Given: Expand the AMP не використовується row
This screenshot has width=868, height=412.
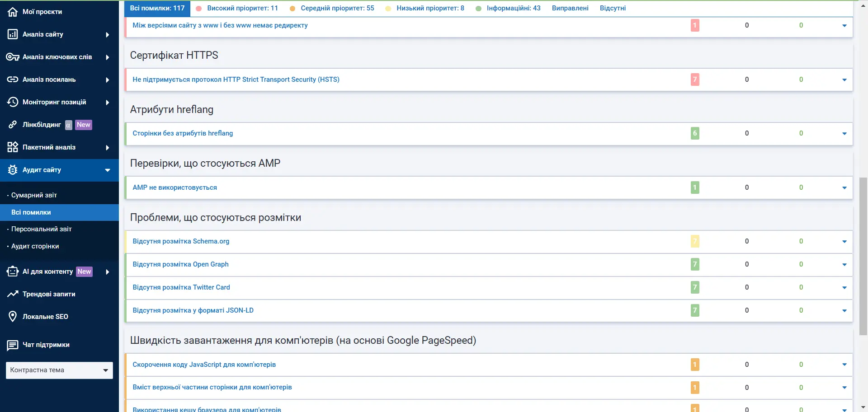Looking at the screenshot, I should (844, 188).
